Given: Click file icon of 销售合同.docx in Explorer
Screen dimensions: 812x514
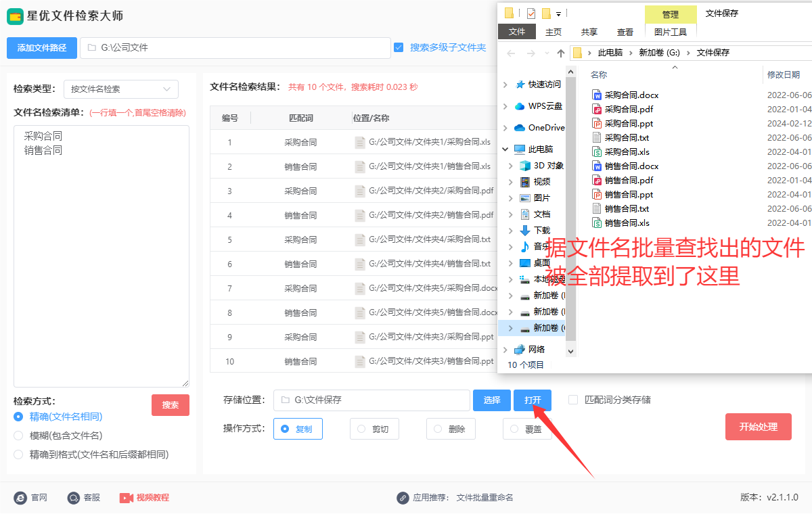Looking at the screenshot, I should tap(597, 166).
